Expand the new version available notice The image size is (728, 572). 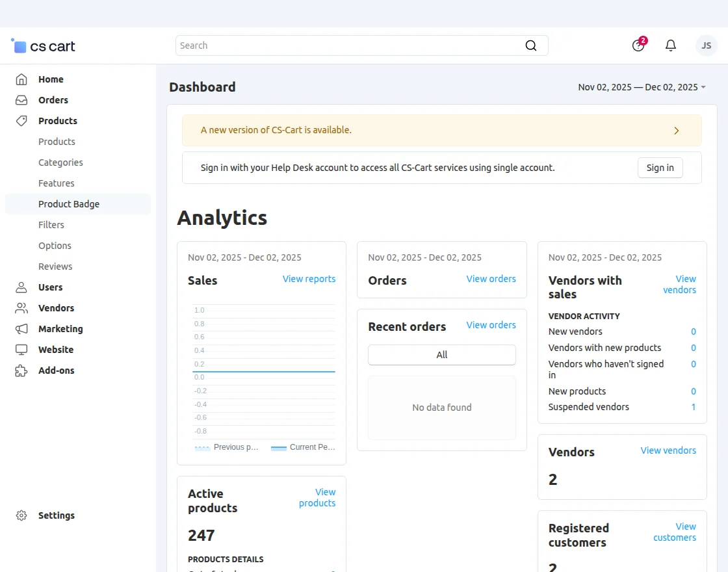(x=676, y=131)
